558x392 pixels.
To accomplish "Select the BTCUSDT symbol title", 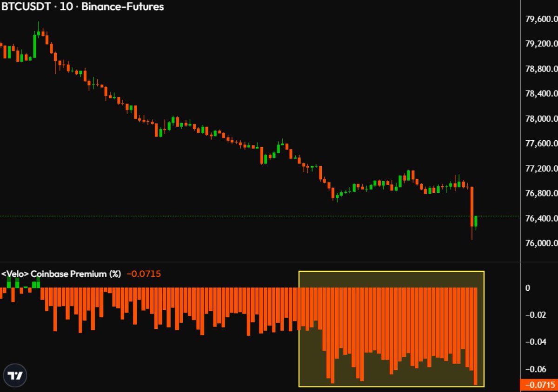I will pos(25,7).
